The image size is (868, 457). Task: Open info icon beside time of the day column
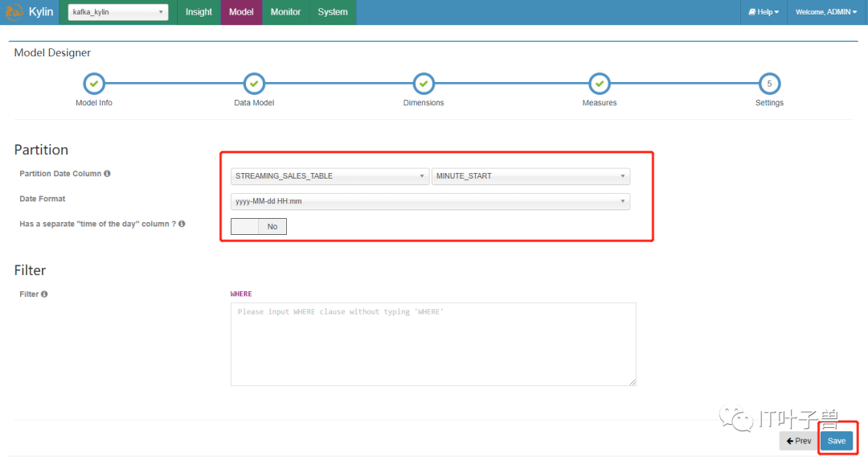point(182,224)
